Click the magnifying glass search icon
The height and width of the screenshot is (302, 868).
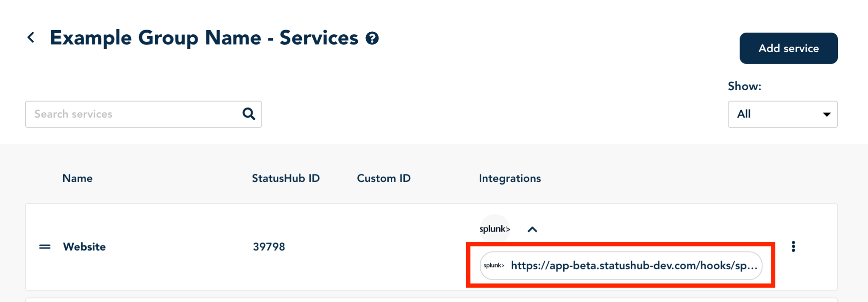(249, 114)
